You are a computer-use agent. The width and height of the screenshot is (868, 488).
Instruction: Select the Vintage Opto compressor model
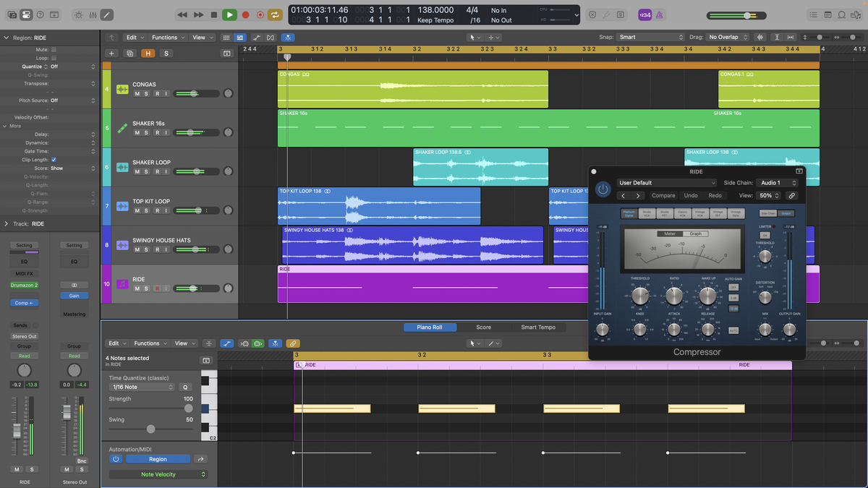(x=736, y=213)
